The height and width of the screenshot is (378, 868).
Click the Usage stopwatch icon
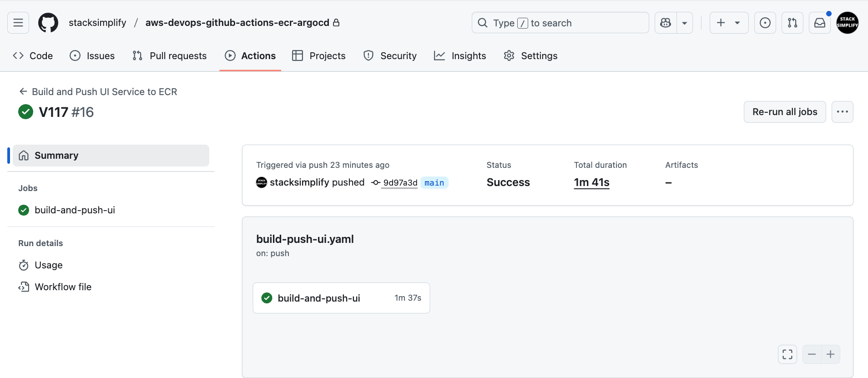point(24,265)
